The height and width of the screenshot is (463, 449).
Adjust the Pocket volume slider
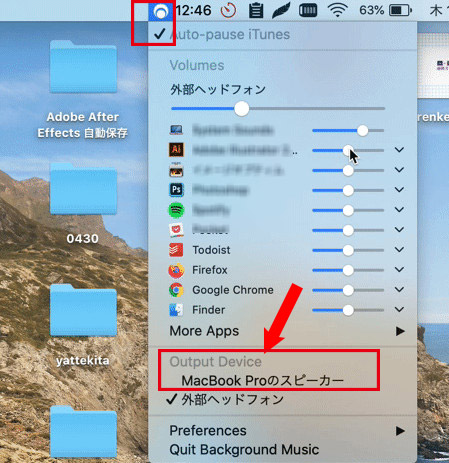point(348,230)
